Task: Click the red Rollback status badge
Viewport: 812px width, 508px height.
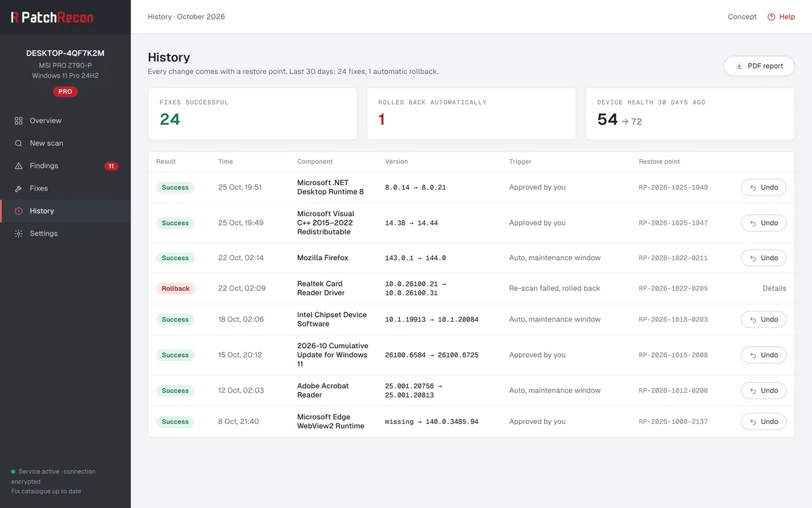Action: point(175,289)
